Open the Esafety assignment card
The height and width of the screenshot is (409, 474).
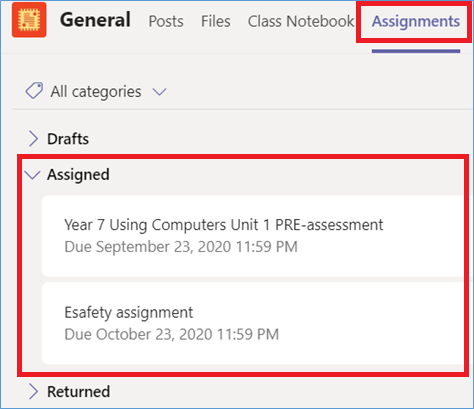click(253, 323)
